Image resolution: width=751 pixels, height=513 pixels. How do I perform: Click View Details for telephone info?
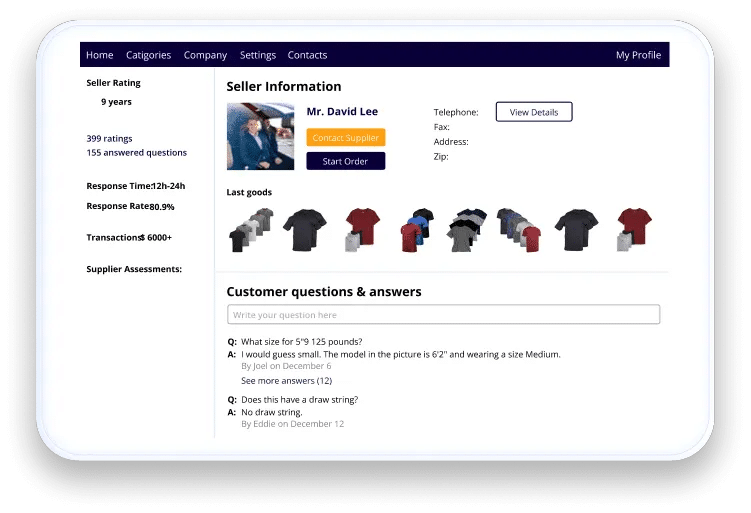click(534, 112)
